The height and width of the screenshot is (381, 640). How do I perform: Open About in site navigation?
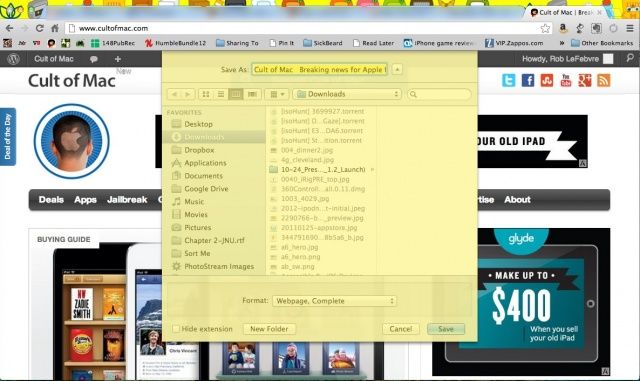tap(517, 200)
